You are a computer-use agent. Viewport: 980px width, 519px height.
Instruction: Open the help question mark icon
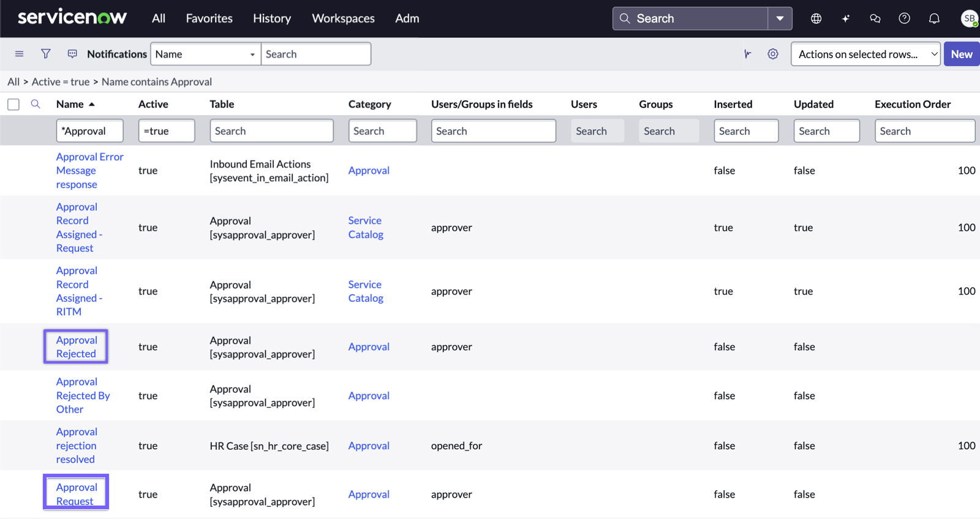[904, 18]
